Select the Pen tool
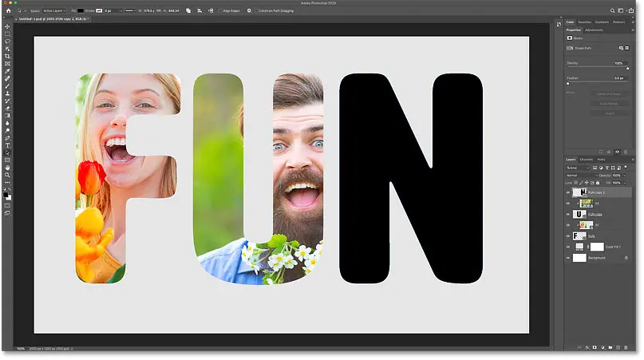 click(7, 138)
